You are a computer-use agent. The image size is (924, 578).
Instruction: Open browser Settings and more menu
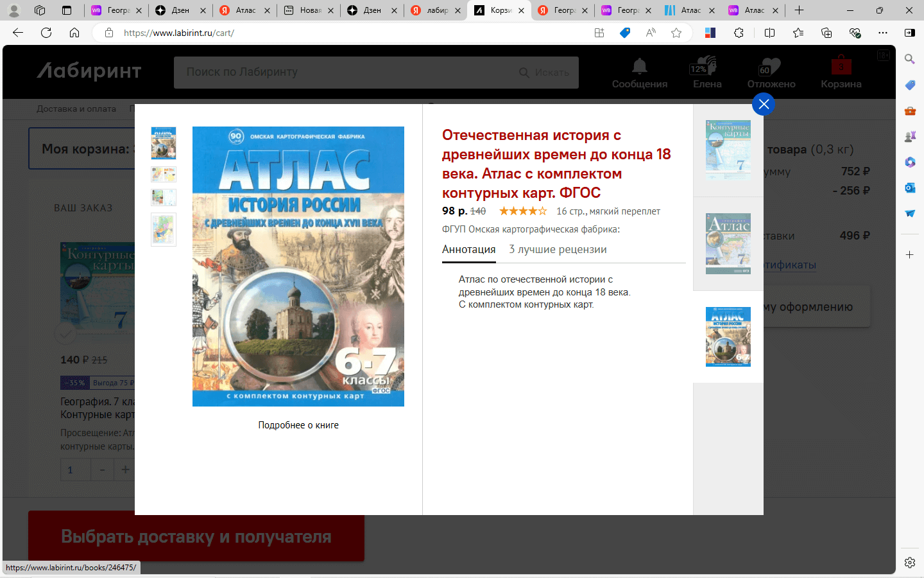click(x=883, y=33)
